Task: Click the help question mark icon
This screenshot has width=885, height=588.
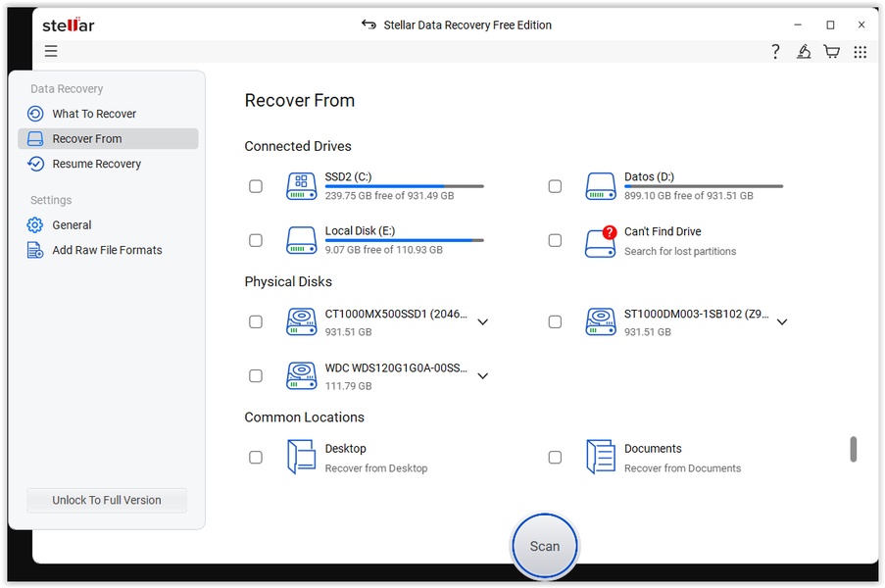Action: tap(775, 52)
